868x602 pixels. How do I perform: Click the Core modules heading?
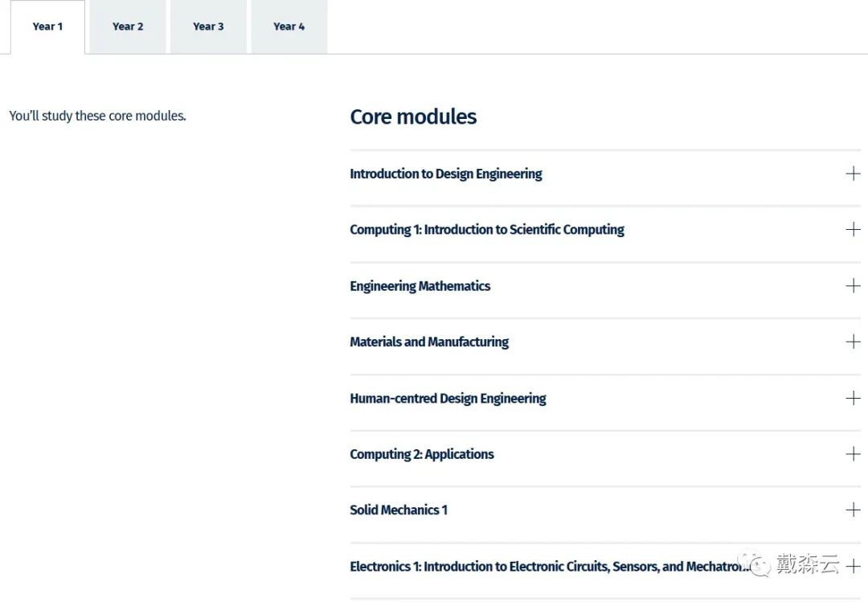point(413,117)
